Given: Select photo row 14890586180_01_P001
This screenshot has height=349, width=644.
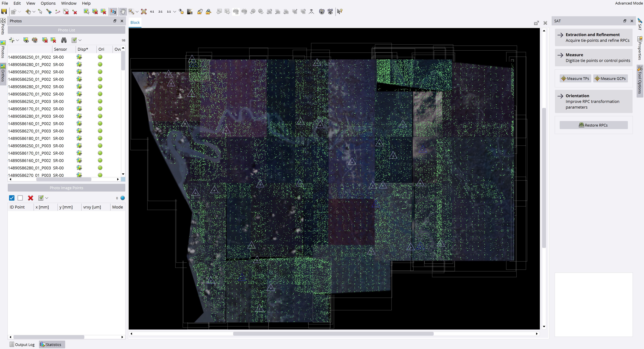Looking at the screenshot, I should (30, 138).
